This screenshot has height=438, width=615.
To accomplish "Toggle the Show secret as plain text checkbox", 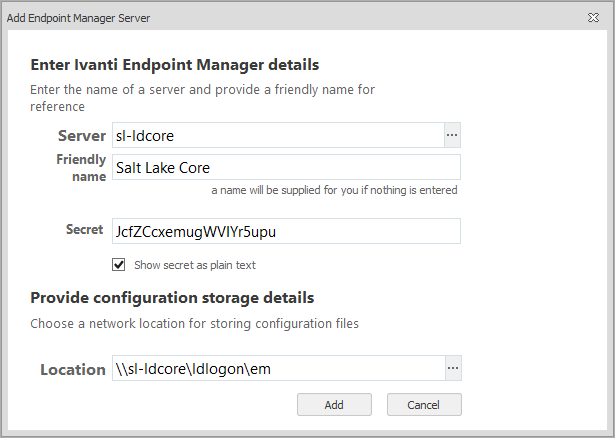I will tap(119, 265).
